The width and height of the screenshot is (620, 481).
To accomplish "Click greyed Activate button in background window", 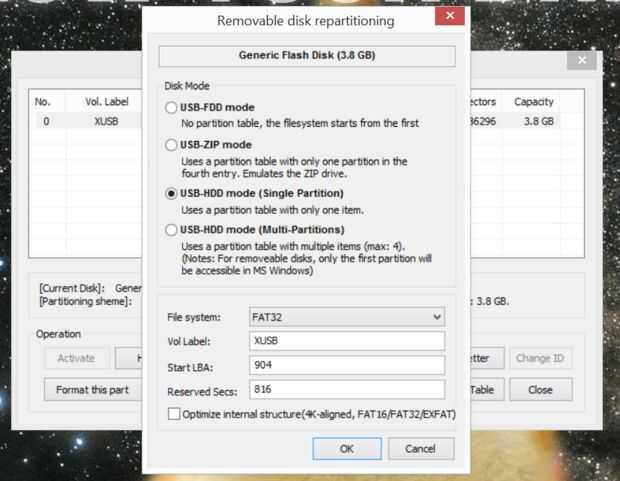I will click(76, 358).
